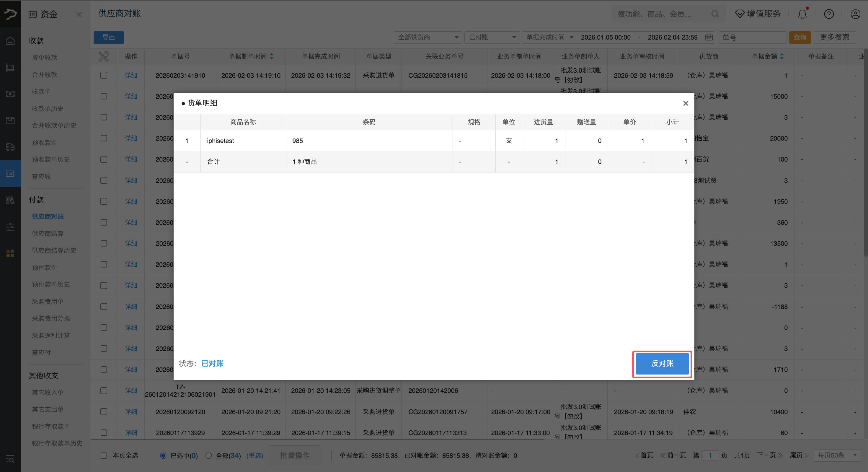Click the user account profile icon
Image resolution: width=868 pixels, height=472 pixels.
(x=855, y=14)
